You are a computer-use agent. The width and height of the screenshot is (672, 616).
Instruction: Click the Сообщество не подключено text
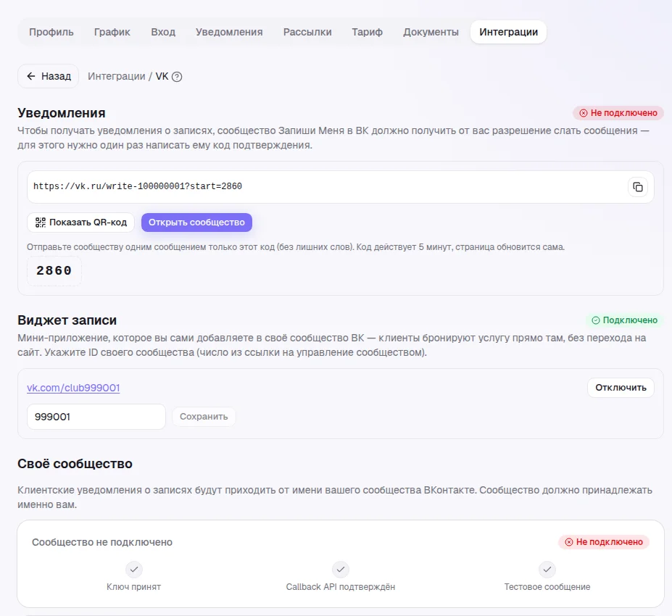(x=102, y=542)
